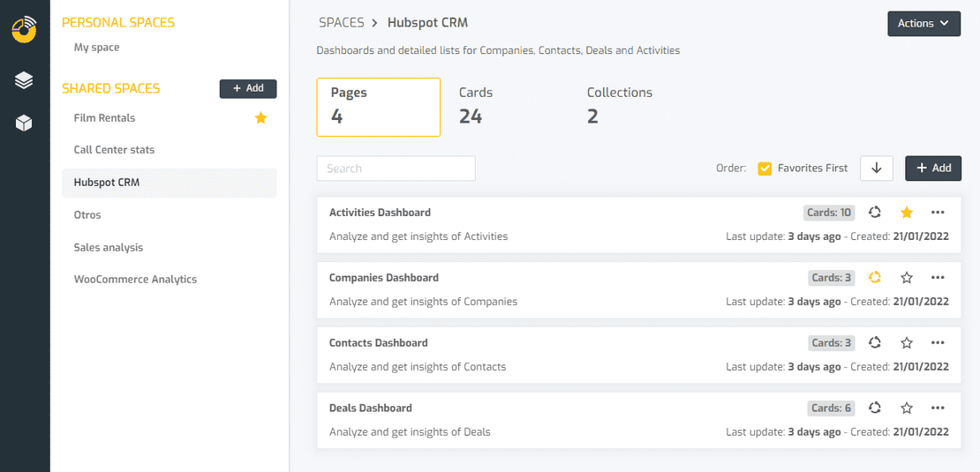The height and width of the screenshot is (472, 980).
Task: Click 'Analyze and get insights of Companies' text
Action: pos(423,302)
